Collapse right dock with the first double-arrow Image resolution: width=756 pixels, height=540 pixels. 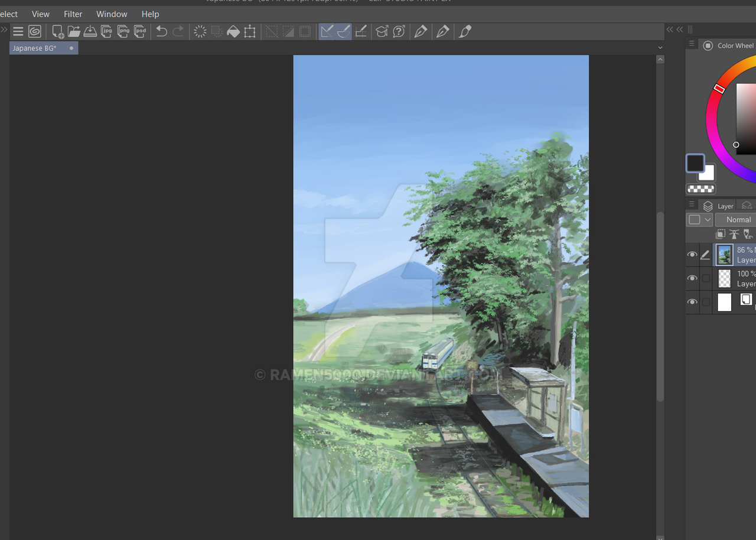670,30
